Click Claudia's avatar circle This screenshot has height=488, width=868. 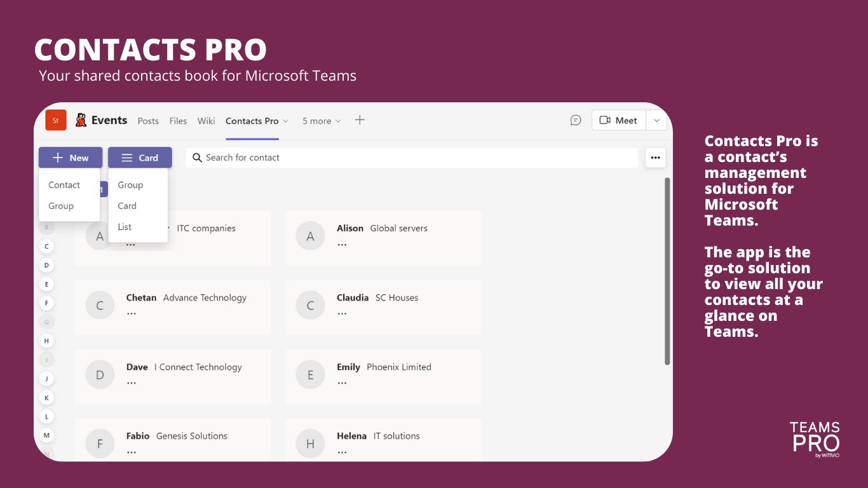pos(310,306)
